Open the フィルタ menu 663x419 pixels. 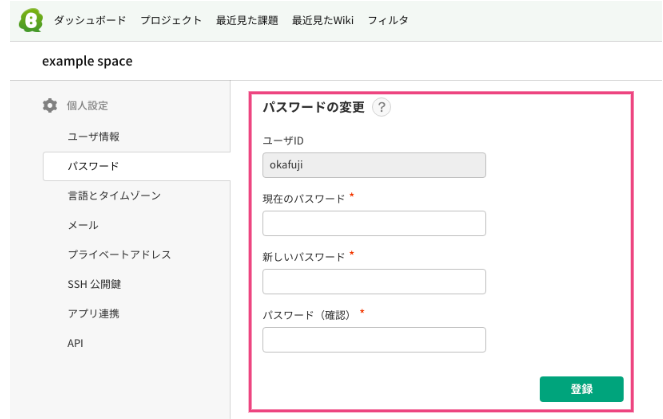(x=388, y=20)
